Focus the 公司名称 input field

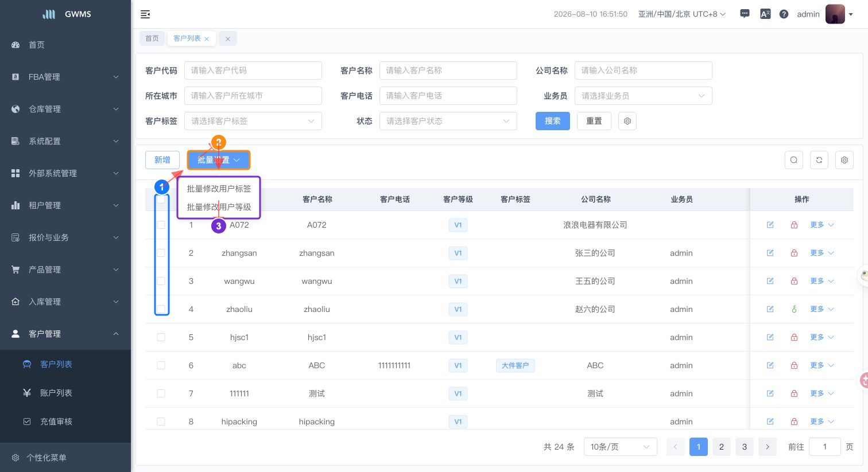pyautogui.click(x=644, y=71)
